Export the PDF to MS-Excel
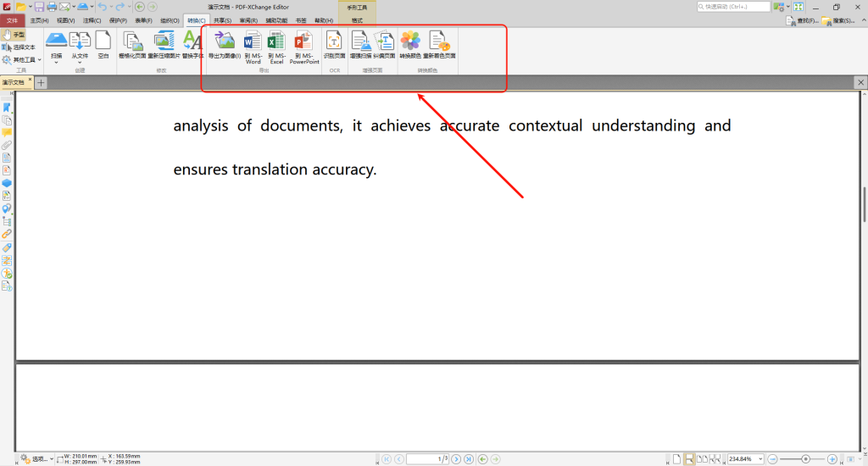The height and width of the screenshot is (466, 868). coord(276,46)
